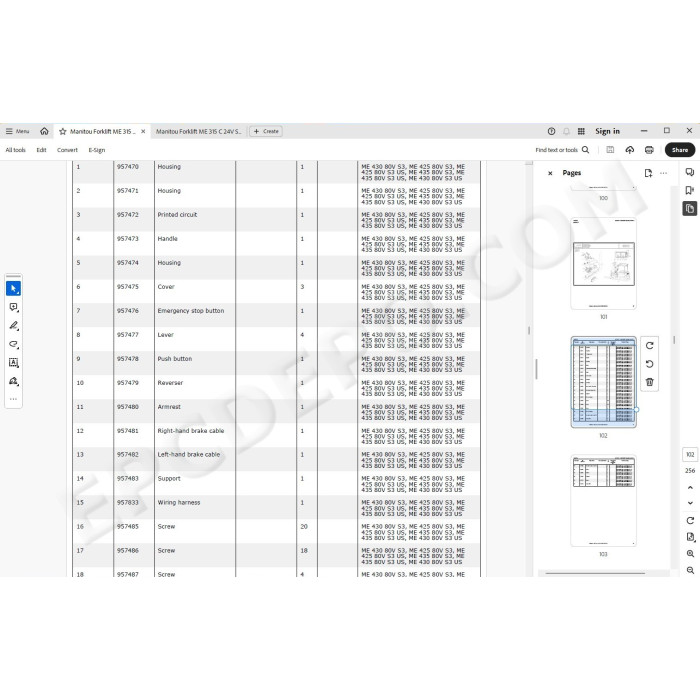The image size is (700, 700).
Task: Click 'Left-hand brake cable' text
Action: click(188, 454)
